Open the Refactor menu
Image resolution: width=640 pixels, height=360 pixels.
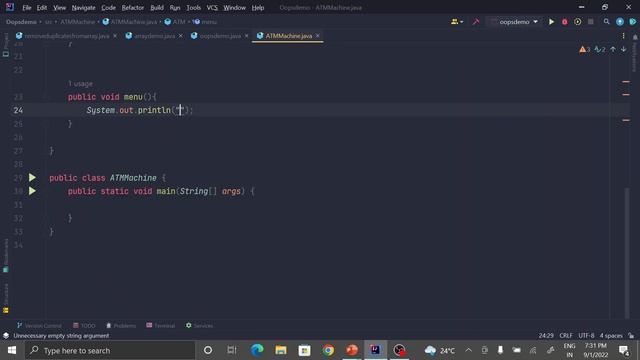(x=133, y=8)
